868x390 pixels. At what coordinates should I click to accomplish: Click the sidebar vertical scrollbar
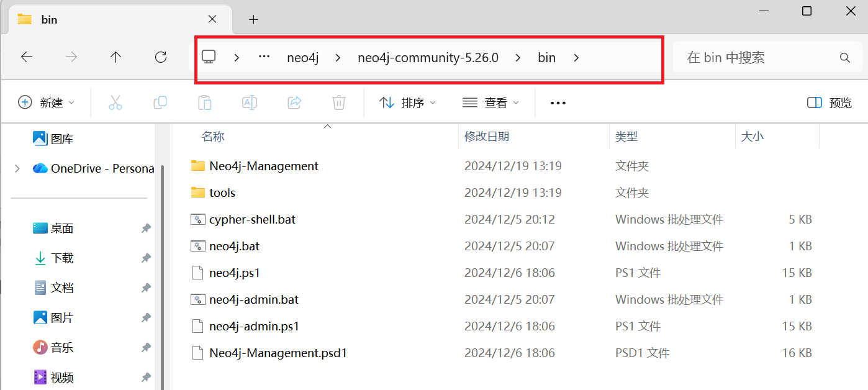coord(163,277)
